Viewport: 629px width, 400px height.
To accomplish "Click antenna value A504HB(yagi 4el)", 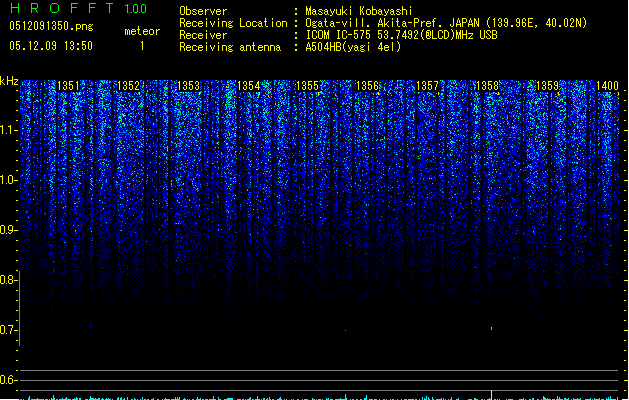I will pos(353,47).
